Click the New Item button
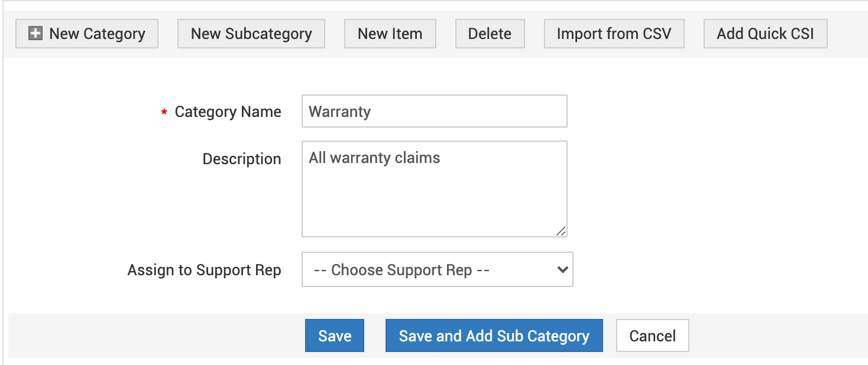 390,34
